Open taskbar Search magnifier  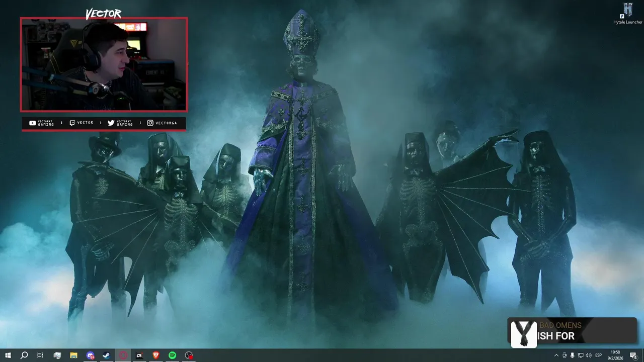[x=24, y=355]
